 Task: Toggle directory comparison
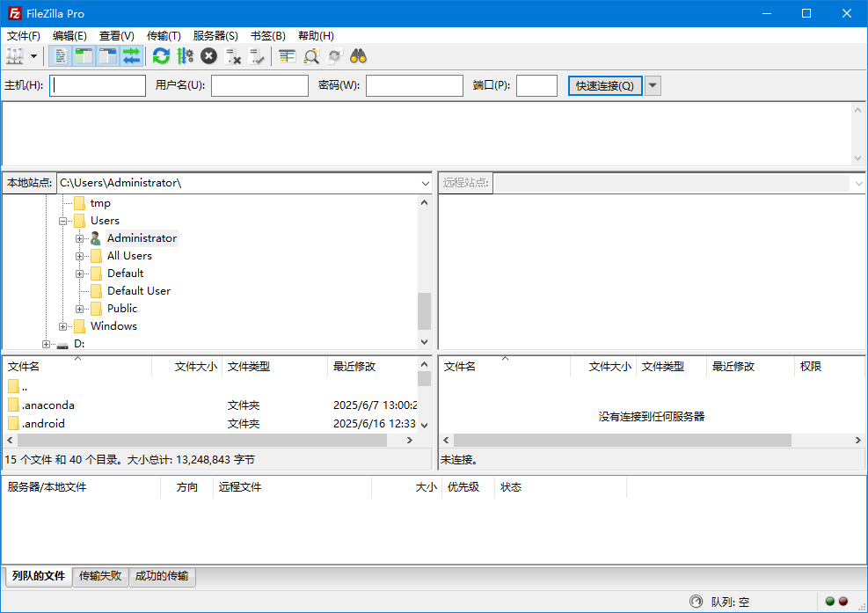click(310, 56)
